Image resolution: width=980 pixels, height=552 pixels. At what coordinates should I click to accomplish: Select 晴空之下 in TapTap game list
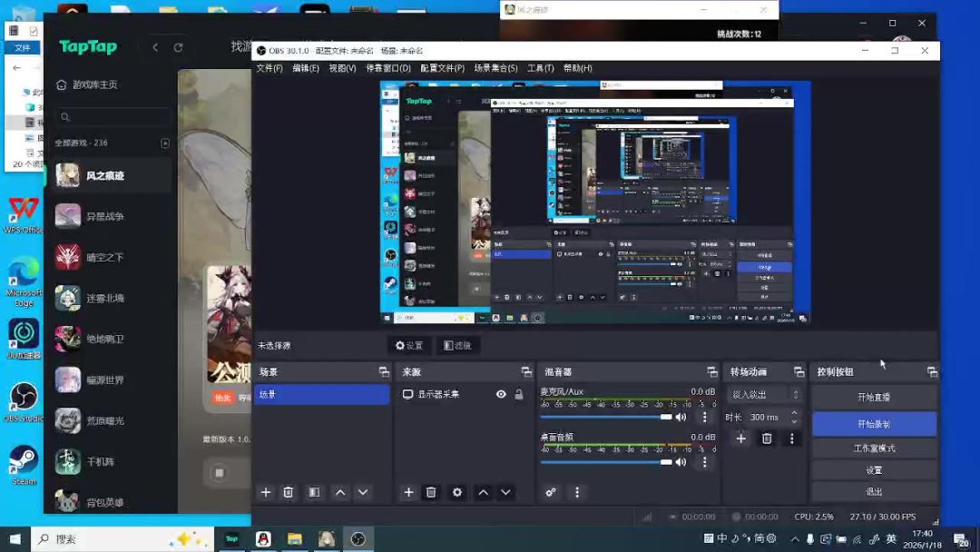[109, 258]
